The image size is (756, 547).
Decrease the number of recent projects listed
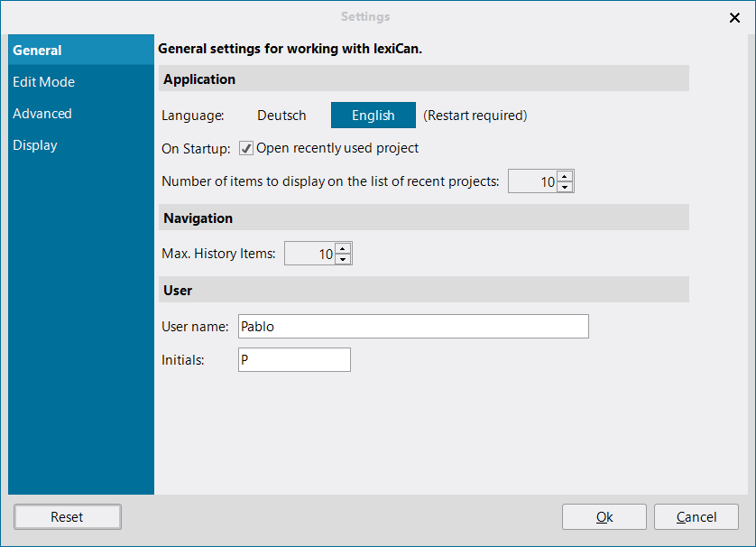click(565, 187)
